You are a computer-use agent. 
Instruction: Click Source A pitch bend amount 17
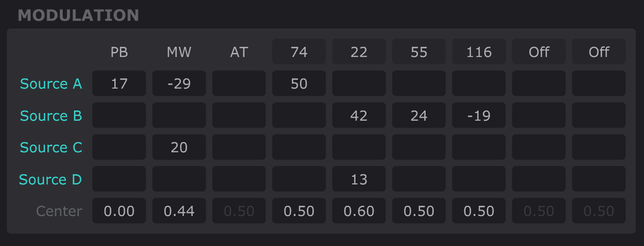pyautogui.click(x=119, y=84)
